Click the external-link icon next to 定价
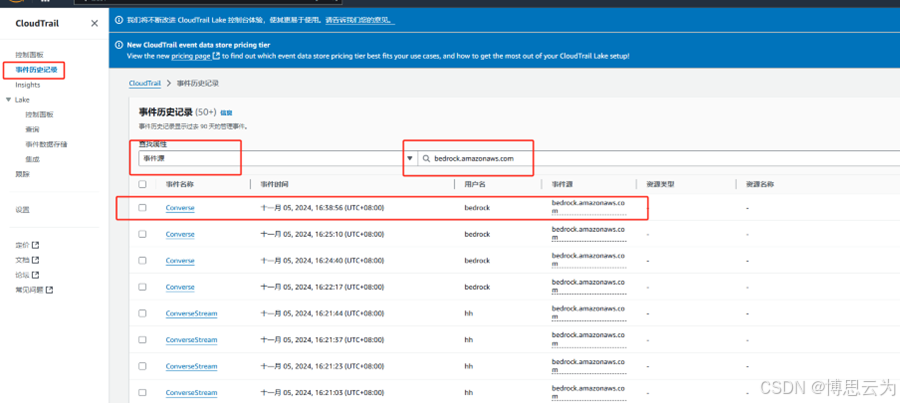Viewport: 900px width, 403px height. 35,245
